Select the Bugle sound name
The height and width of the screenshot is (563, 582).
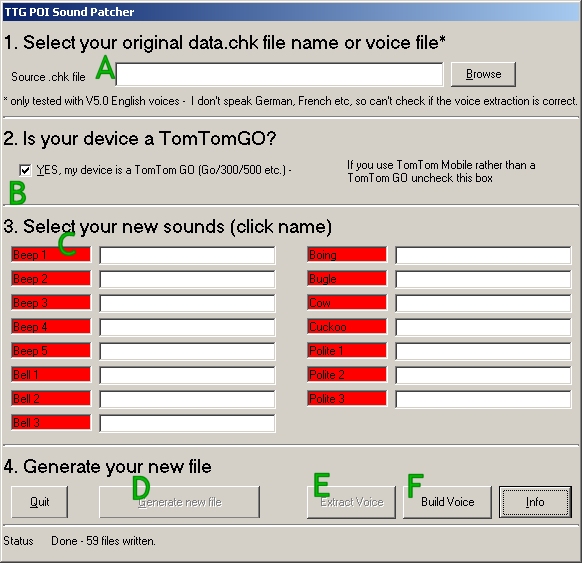(347, 279)
